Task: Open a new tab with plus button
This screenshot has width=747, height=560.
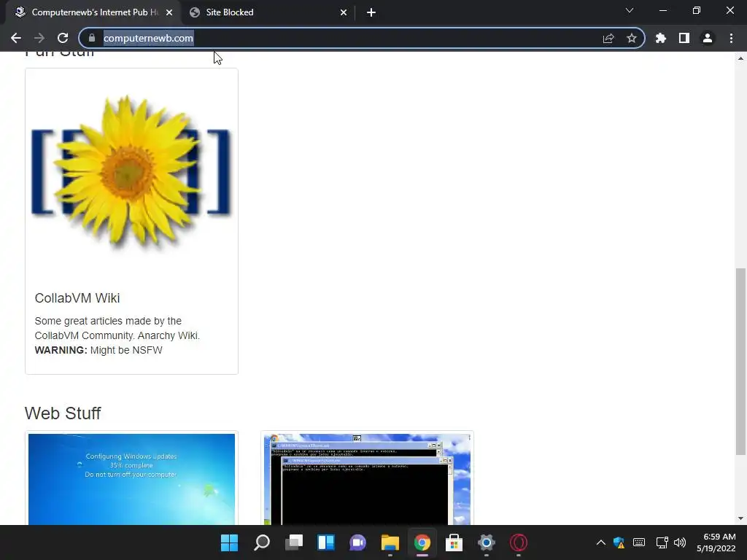Action: point(371,12)
